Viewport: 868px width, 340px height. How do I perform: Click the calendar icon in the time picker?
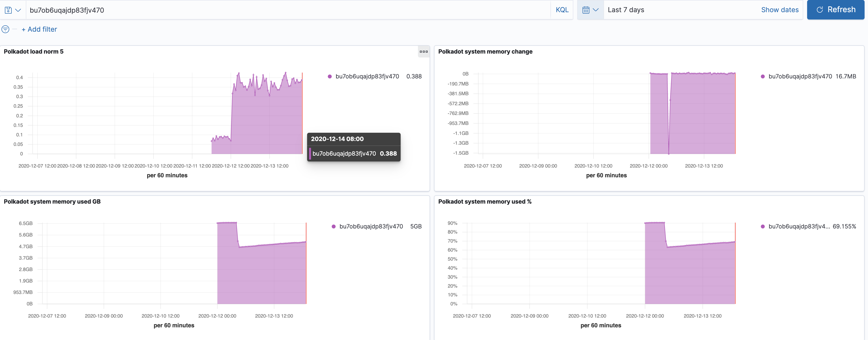pos(586,9)
